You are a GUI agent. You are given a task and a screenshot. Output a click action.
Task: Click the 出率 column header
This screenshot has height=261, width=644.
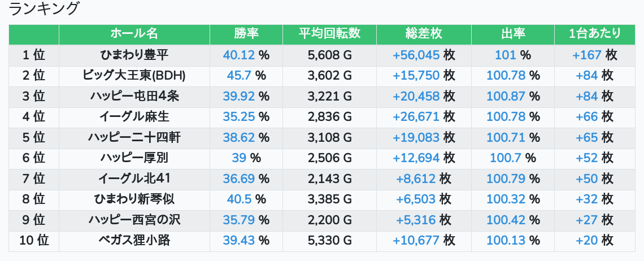tap(513, 34)
